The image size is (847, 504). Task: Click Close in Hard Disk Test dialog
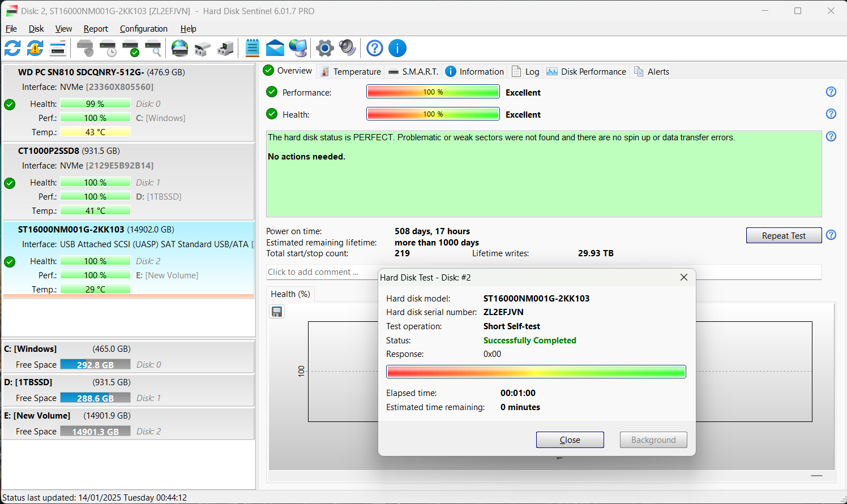570,440
